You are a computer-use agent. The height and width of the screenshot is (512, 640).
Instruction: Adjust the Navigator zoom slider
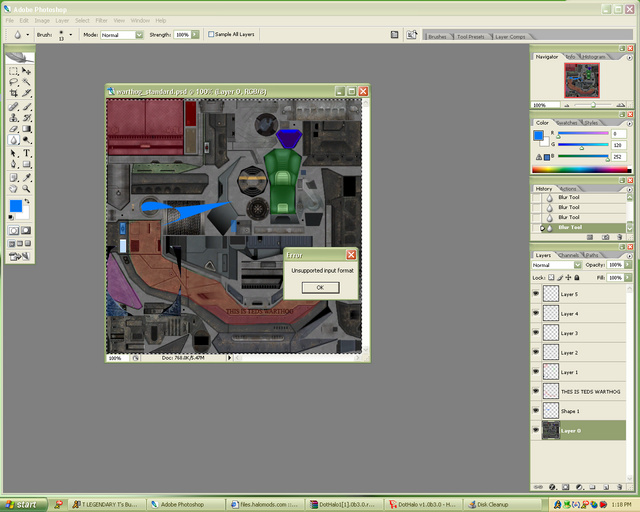(593, 105)
